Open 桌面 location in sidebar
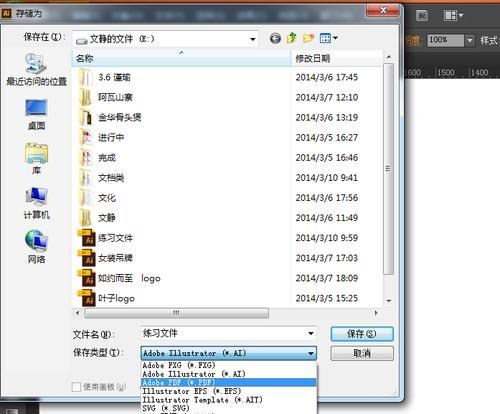500x414 pixels. point(36,115)
